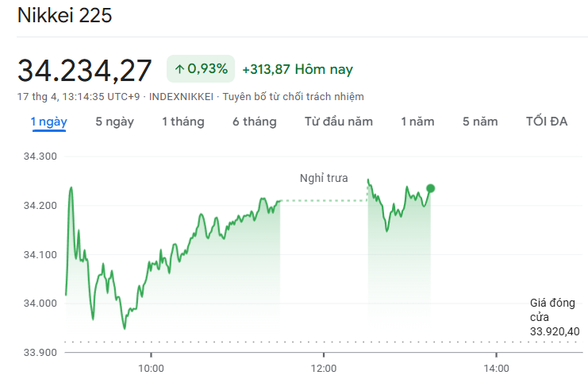The image size is (588, 379).
Task: Show the "1 tháng" chart range
Action: click(x=183, y=122)
